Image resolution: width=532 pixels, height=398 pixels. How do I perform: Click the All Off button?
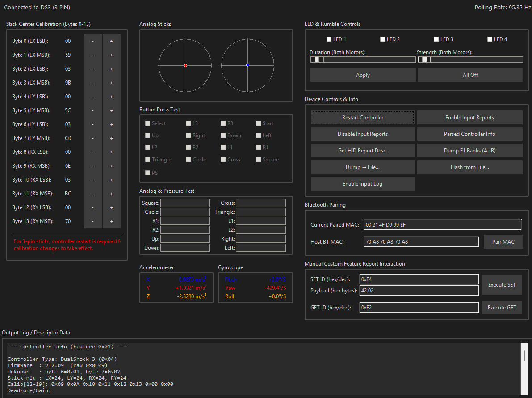pos(470,75)
